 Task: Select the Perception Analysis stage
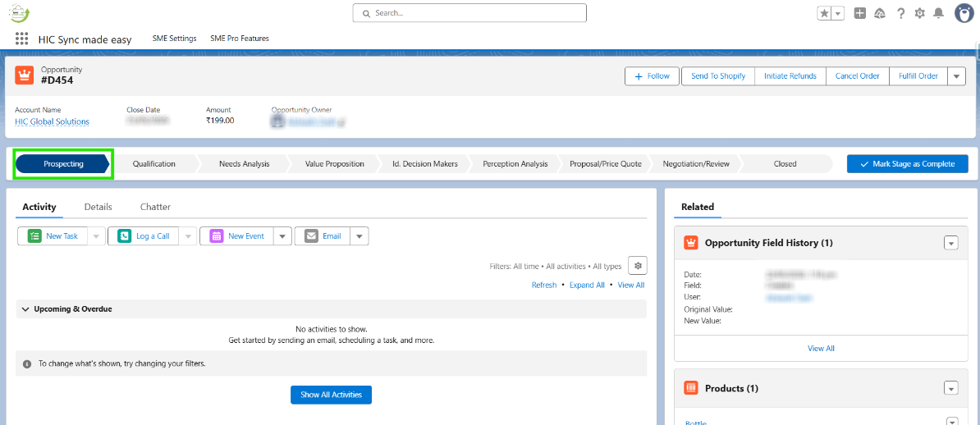coord(515,164)
